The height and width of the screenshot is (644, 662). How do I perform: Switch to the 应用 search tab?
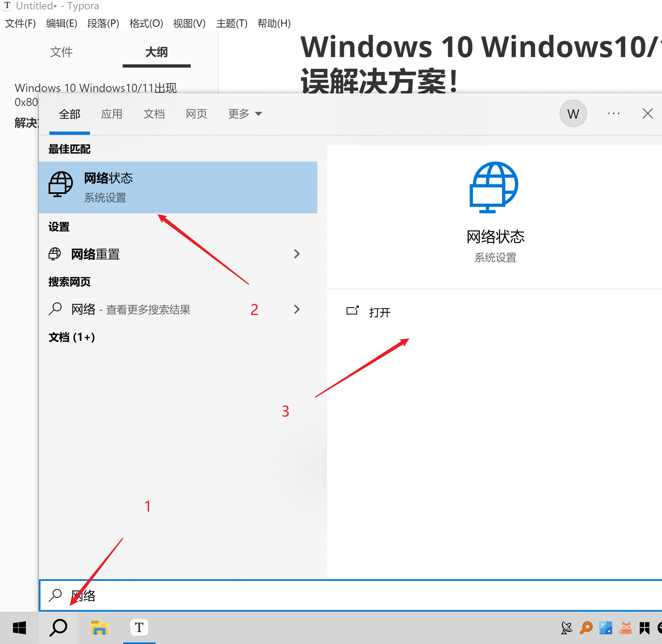(x=112, y=114)
